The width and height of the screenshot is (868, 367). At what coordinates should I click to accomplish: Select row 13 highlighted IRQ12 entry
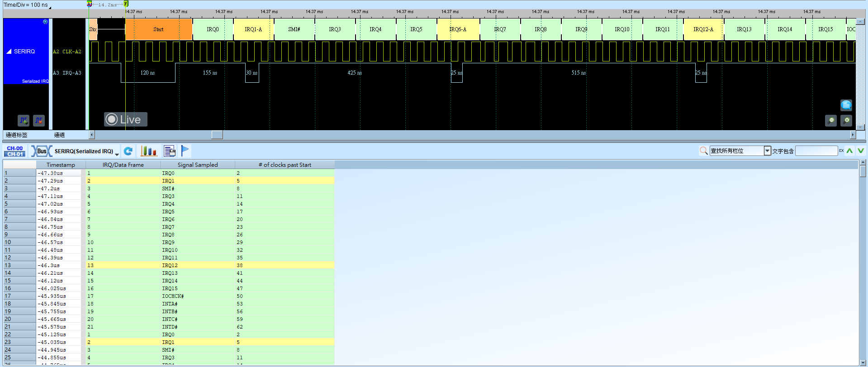[x=210, y=265]
